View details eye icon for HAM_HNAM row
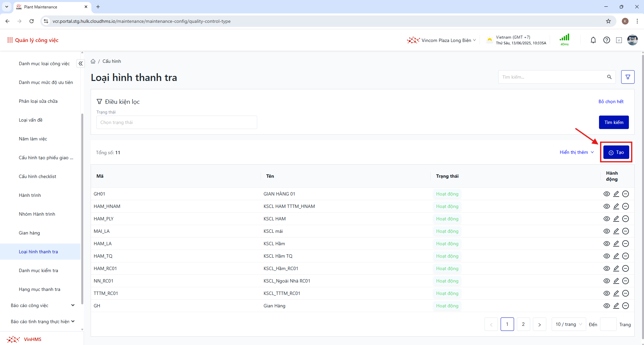The width and height of the screenshot is (644, 345). [x=606, y=206]
